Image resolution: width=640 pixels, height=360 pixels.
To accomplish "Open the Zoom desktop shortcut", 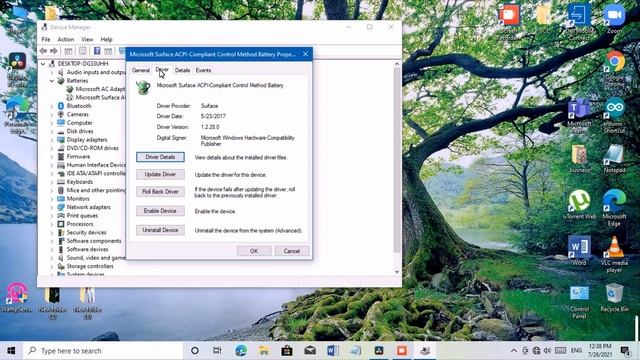I will click(614, 16).
